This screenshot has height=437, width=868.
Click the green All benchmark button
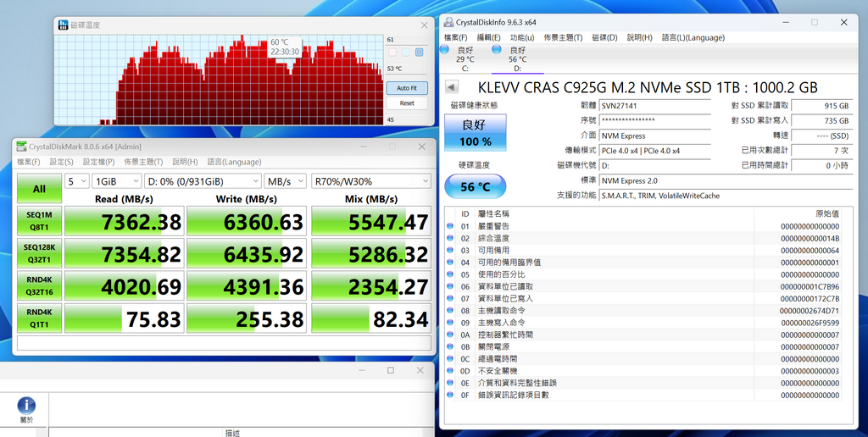(39, 189)
